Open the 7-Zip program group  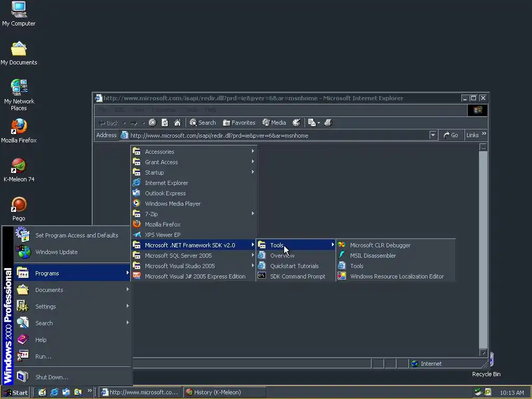194,214
